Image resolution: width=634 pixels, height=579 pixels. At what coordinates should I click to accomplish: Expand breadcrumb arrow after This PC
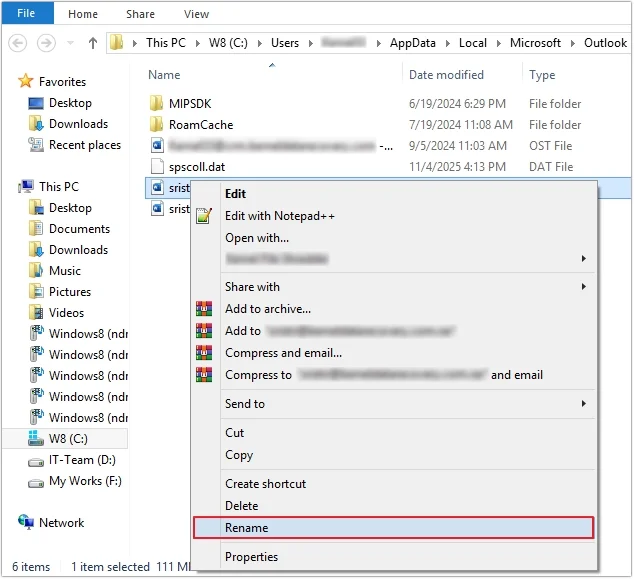pos(198,43)
